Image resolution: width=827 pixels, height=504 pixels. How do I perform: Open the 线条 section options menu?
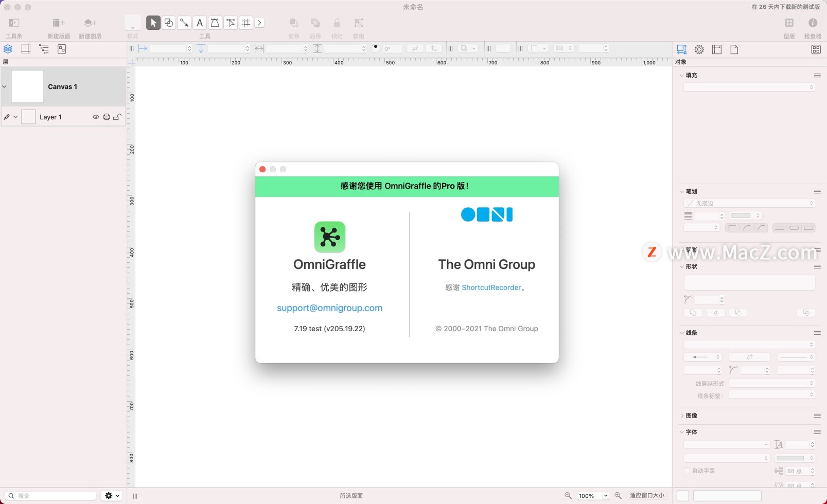tap(817, 333)
